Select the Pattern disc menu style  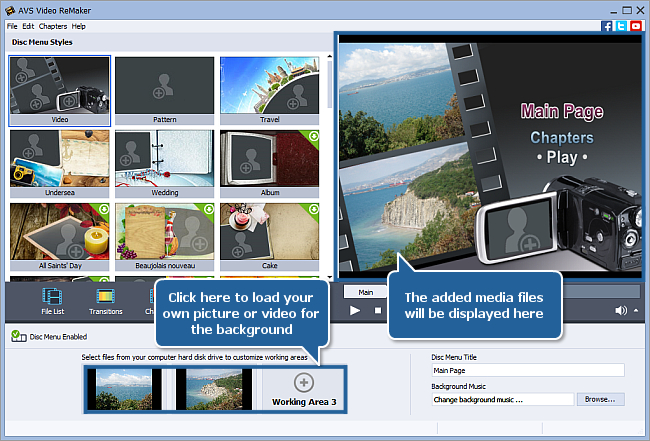pos(165,90)
